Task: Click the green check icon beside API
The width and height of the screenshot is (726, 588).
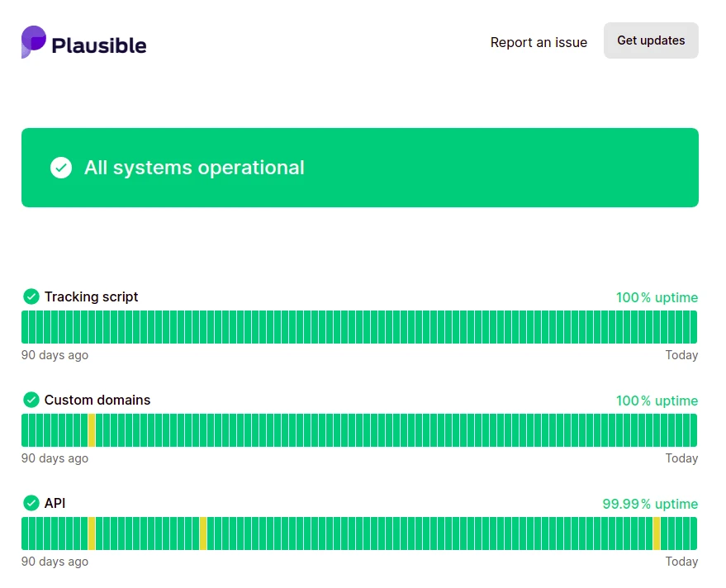Action: pos(31,503)
